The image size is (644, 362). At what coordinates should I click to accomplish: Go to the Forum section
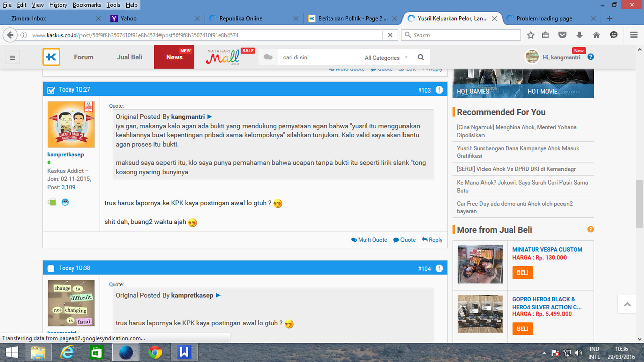pos(84,57)
